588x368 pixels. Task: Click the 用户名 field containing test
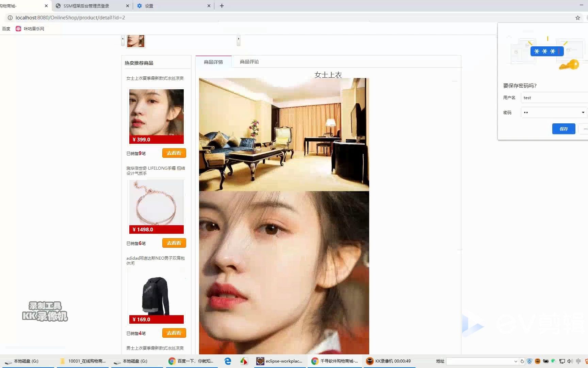point(554,98)
